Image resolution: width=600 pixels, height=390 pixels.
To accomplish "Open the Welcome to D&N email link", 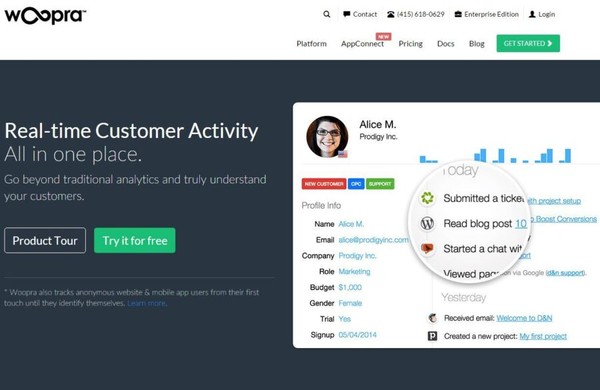I will (524, 318).
